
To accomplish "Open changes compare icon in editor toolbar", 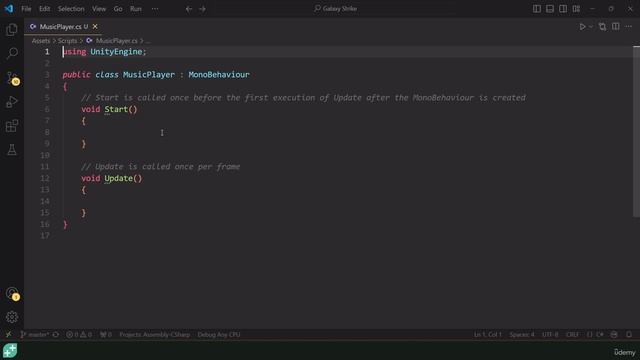I will (602, 27).
